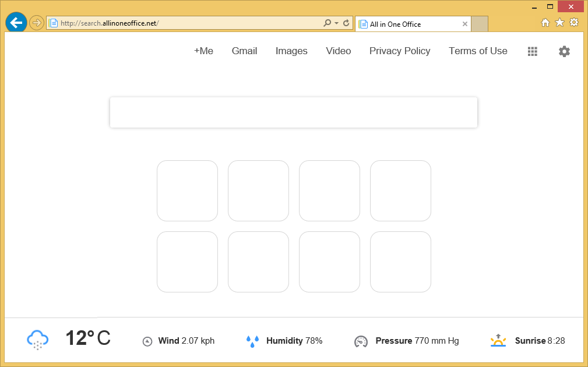Open the Gmail link

tap(244, 51)
